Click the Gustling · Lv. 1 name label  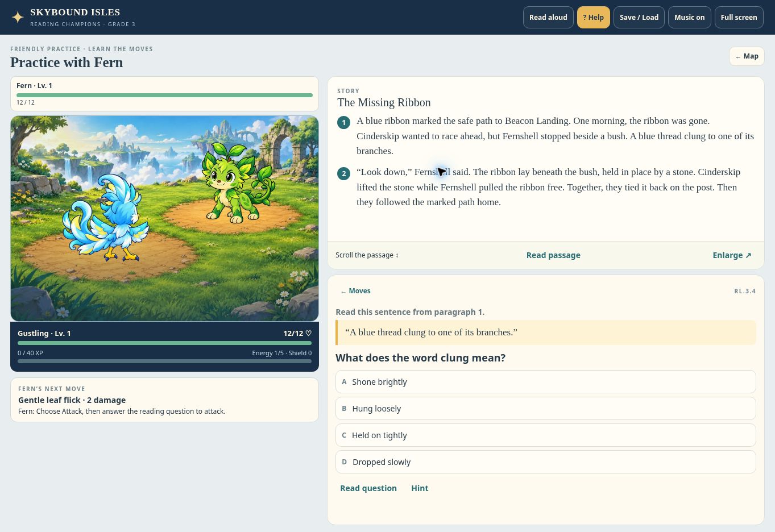click(44, 334)
